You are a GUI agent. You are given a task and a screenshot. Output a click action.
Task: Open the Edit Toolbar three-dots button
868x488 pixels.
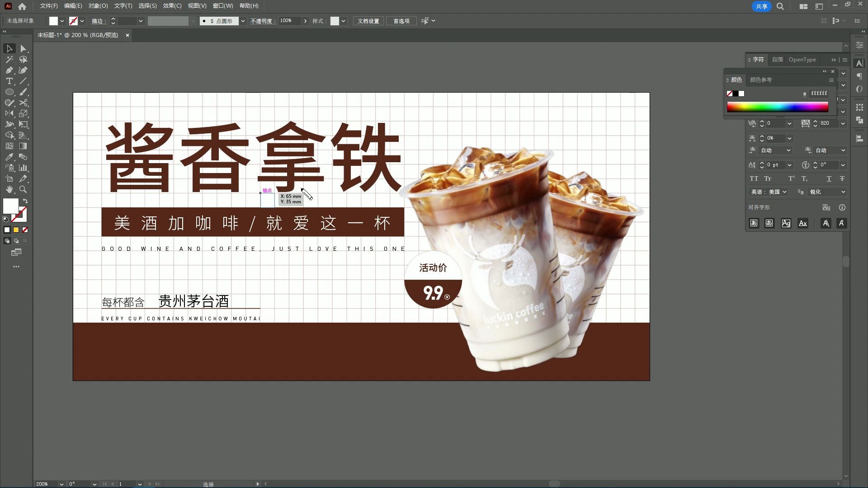pyautogui.click(x=16, y=267)
